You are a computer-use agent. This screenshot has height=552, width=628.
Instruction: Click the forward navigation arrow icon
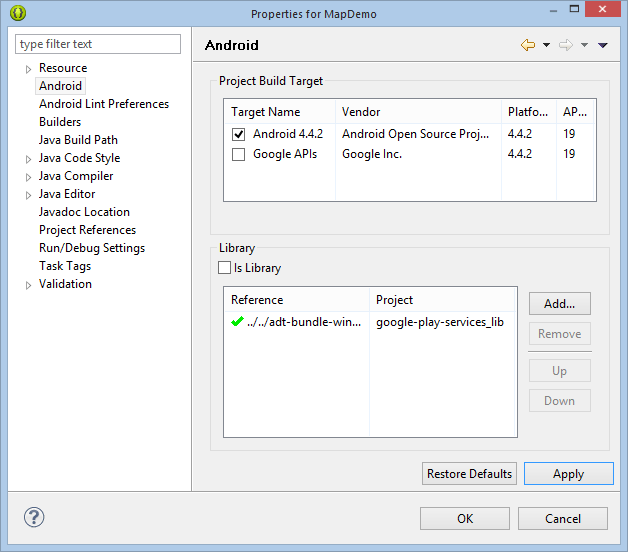coord(565,45)
